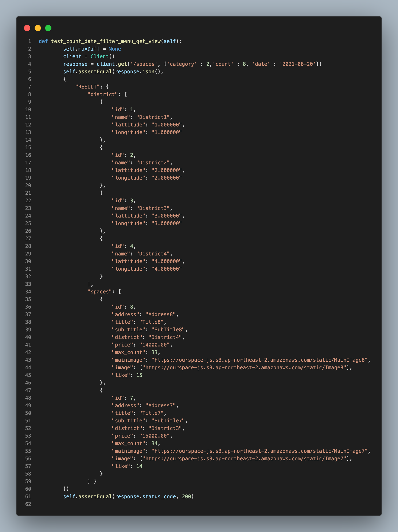The width and height of the screenshot is (398, 532).
Task: Click the MainImage8 URL string
Action: [x=260, y=360]
